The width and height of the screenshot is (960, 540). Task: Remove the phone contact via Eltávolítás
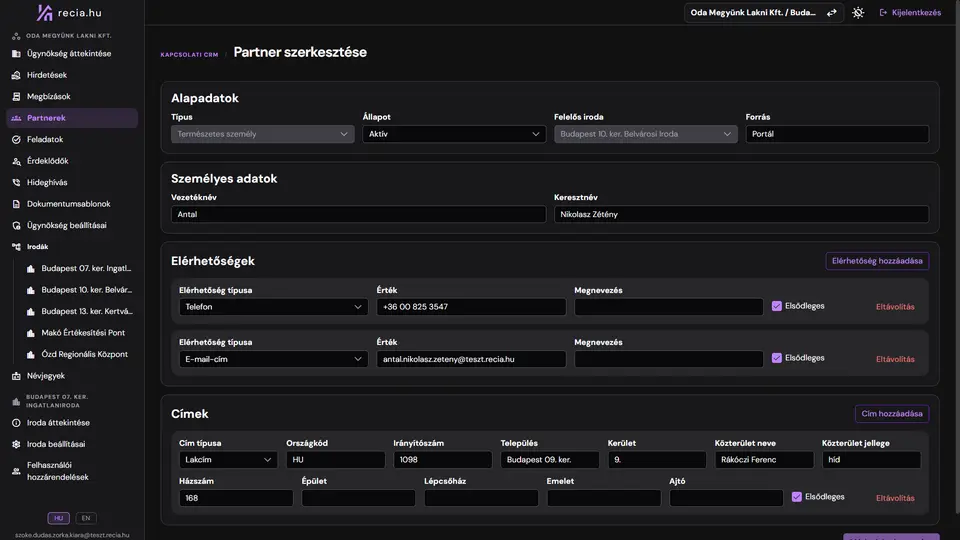895,307
